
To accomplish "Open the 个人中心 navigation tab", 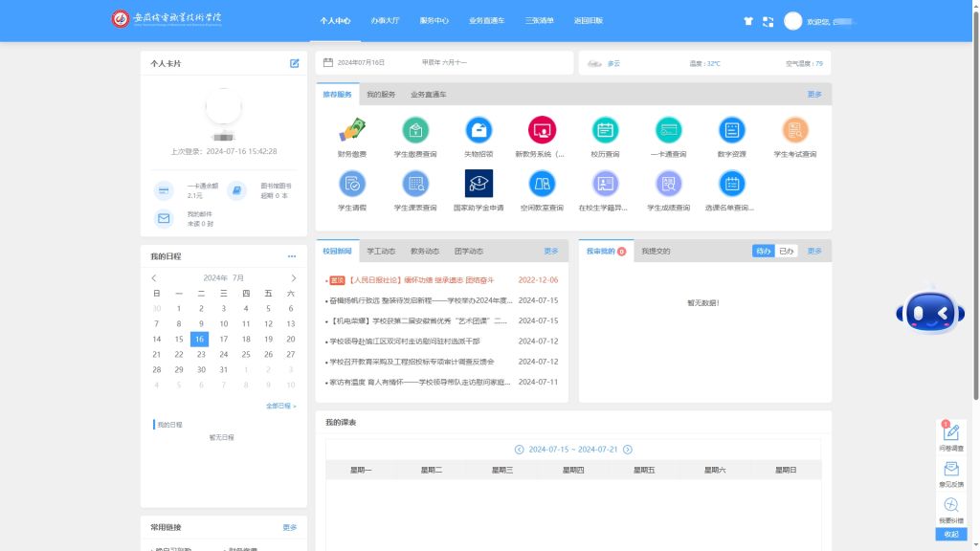I will 335,21.
